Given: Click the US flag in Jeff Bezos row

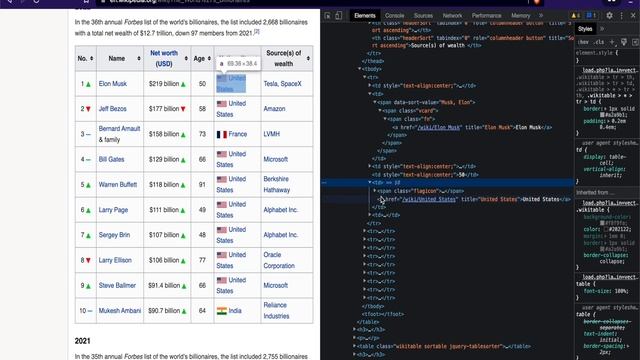Looking at the screenshot, I should point(222,104).
